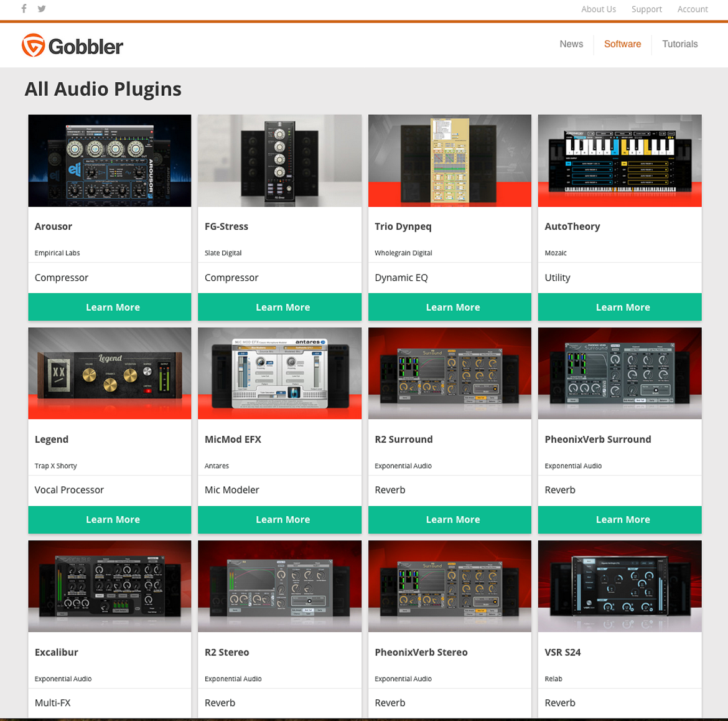Click Learn More under Arousor
The image size is (728, 721).
point(110,307)
